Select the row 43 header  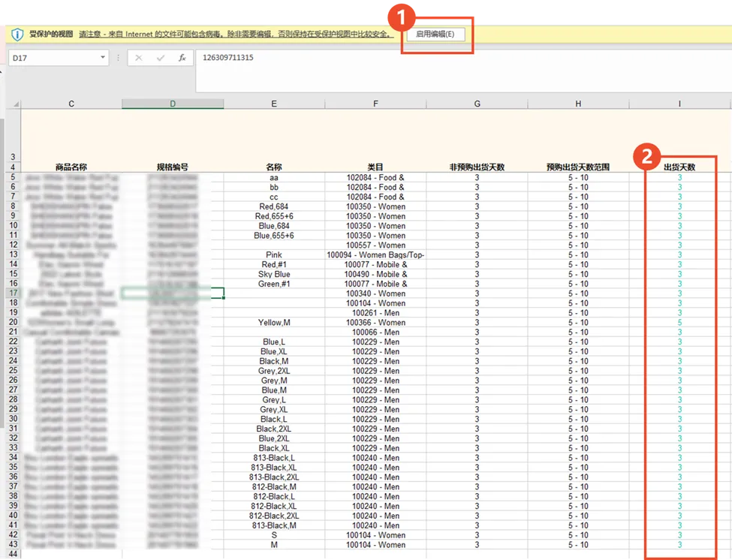[13, 545]
